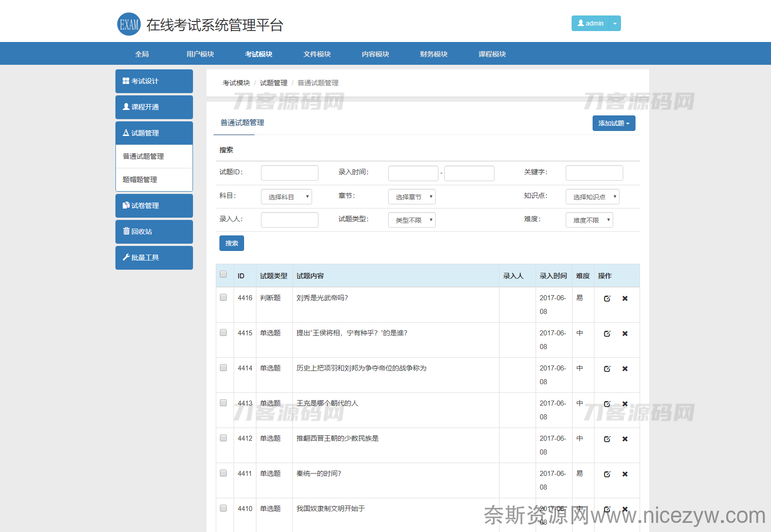
Task: Open the 选择科目 subject dropdown
Action: (x=287, y=197)
